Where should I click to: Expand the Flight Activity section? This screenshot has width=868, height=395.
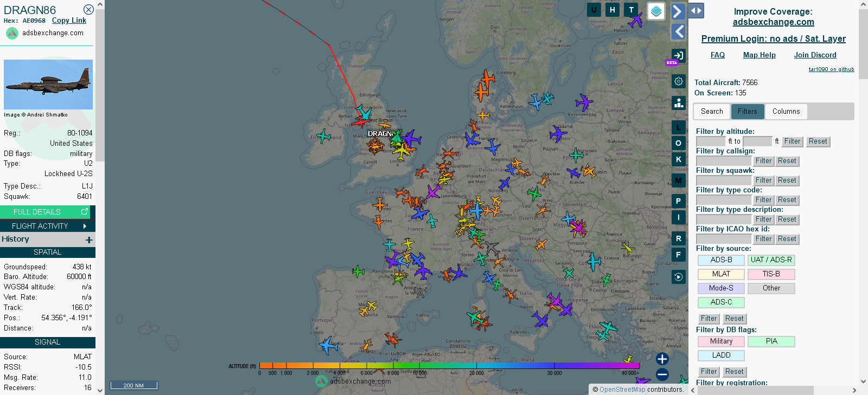pos(48,226)
